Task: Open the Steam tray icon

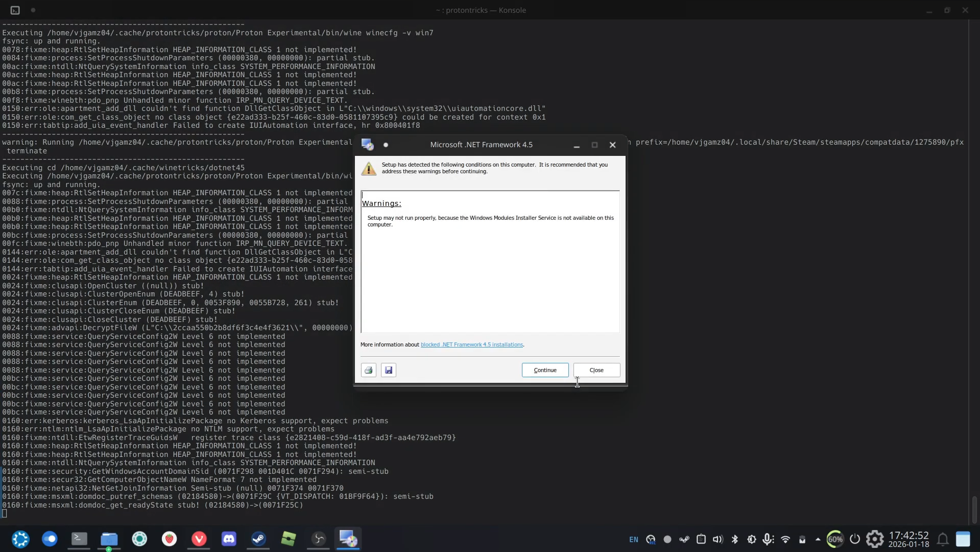Action: click(x=684, y=540)
